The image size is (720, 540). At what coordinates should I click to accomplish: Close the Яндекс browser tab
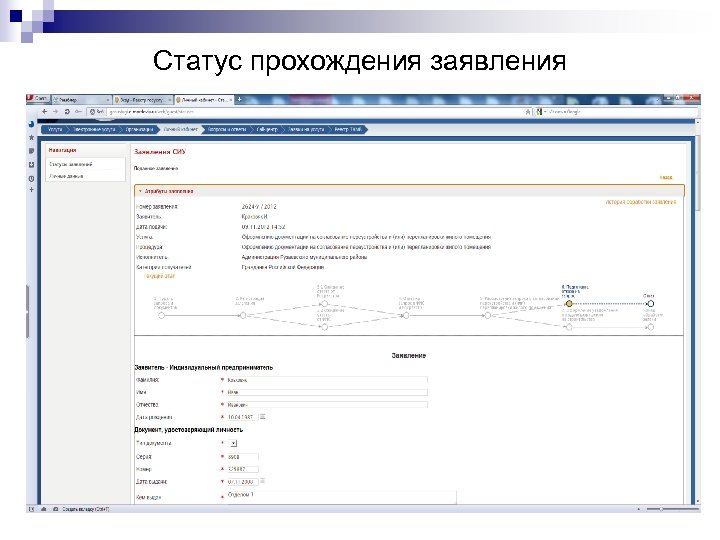(107, 100)
